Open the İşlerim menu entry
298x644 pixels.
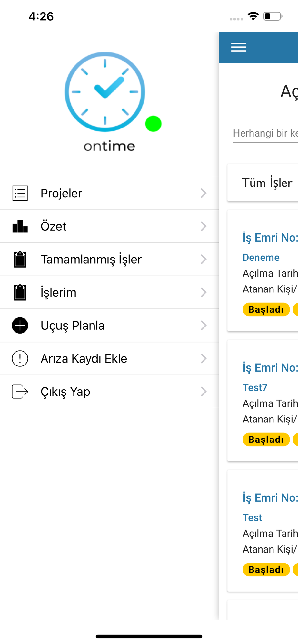click(59, 292)
